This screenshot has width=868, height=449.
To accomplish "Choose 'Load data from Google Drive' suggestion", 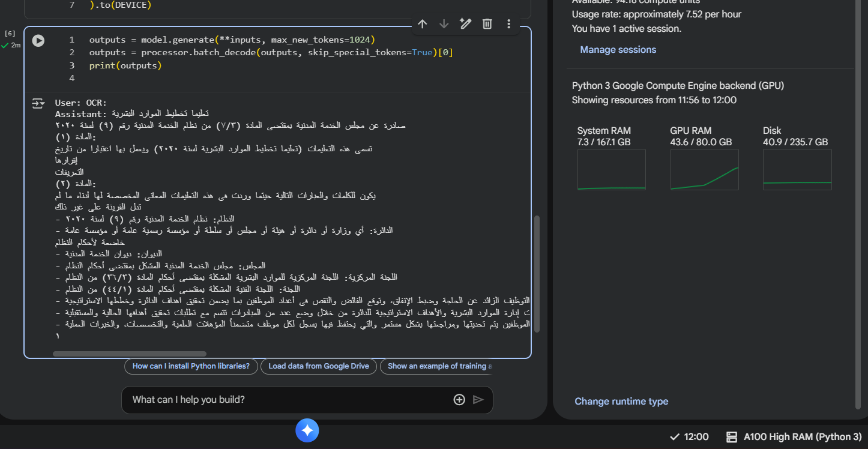I will [x=319, y=366].
